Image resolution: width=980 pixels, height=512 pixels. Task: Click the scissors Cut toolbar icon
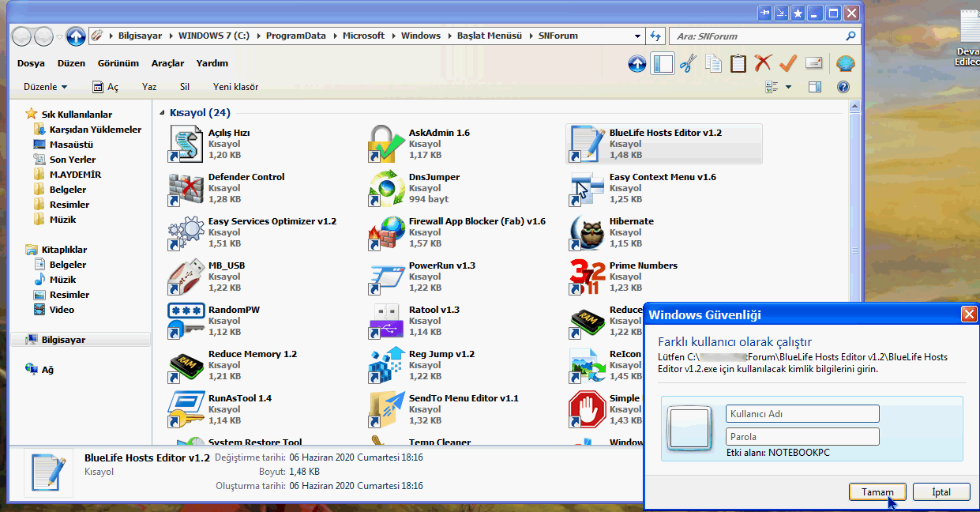click(688, 64)
